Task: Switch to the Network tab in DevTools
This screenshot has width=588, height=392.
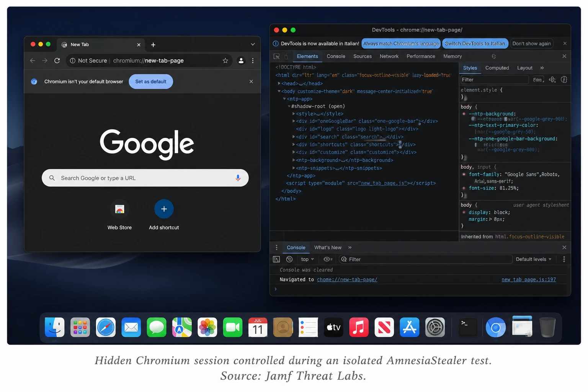Action: (389, 56)
